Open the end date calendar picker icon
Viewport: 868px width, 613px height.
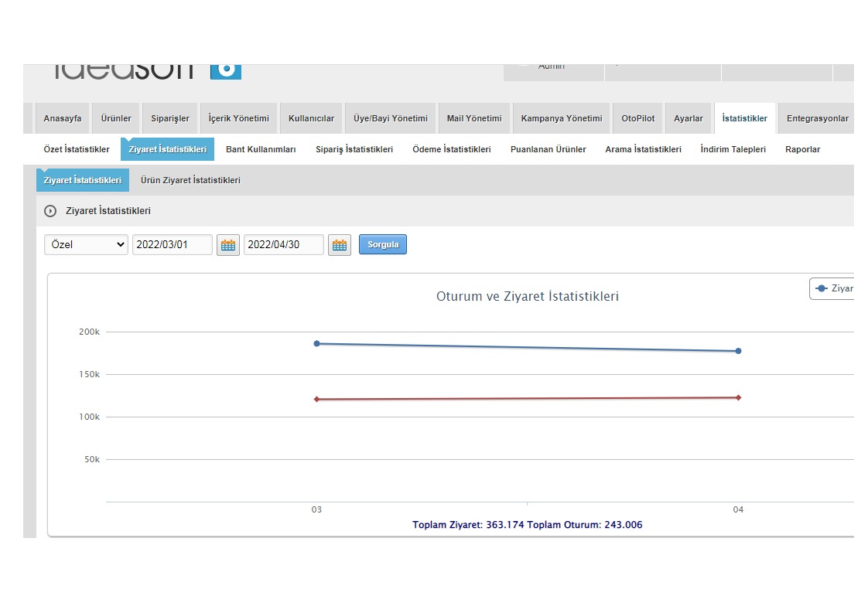(x=340, y=245)
